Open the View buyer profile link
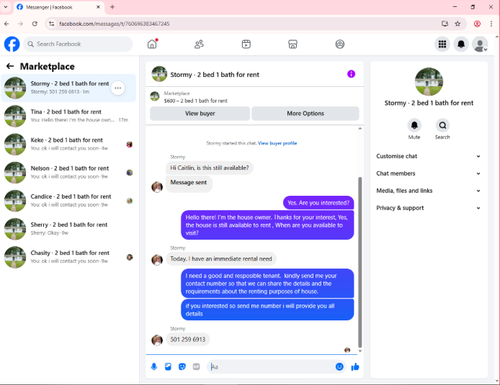This screenshot has height=385, width=500. pyautogui.click(x=277, y=143)
